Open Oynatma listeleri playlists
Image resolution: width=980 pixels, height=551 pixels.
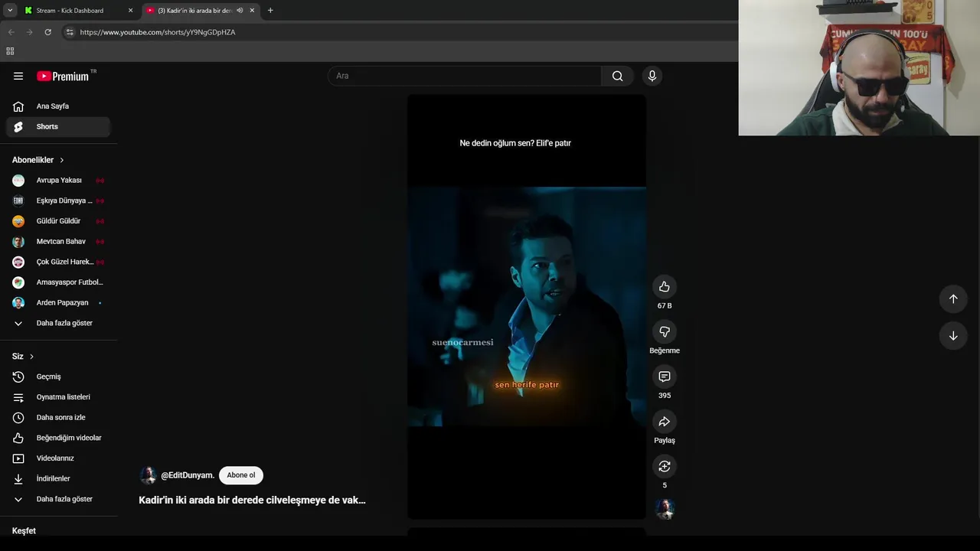click(58, 397)
